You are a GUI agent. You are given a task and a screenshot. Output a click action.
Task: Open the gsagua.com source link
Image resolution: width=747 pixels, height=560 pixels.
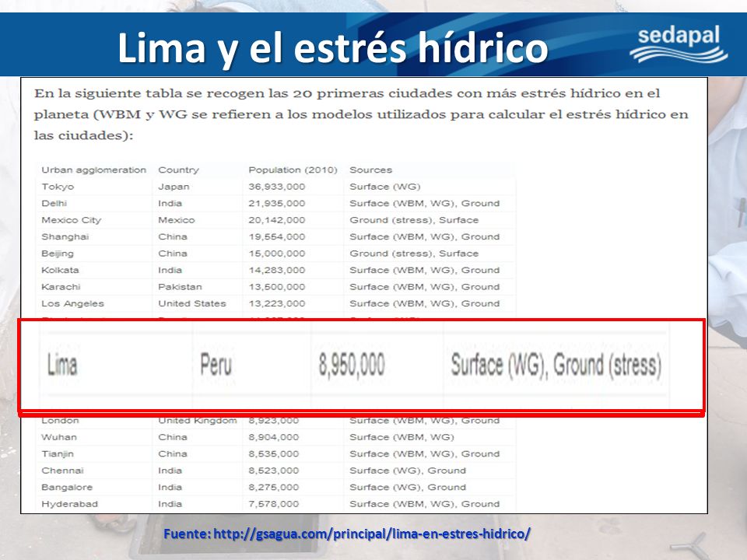[372, 534]
